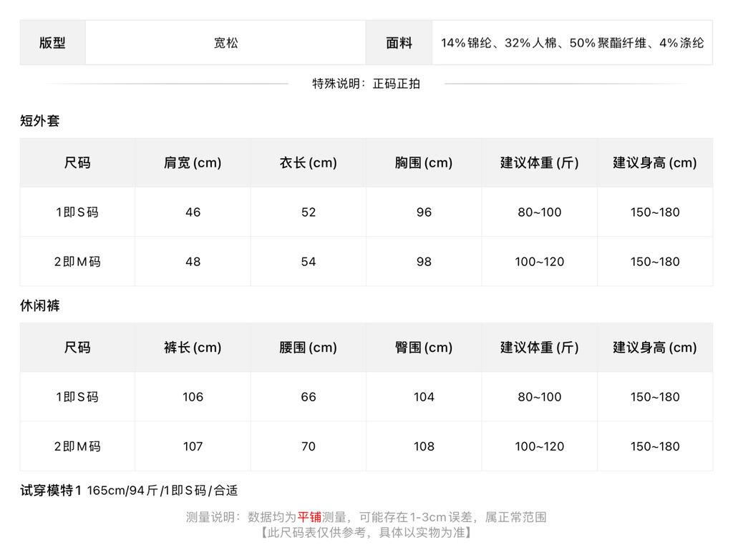Click the 版型 label cell
The height and width of the screenshot is (560, 733).
52,43
